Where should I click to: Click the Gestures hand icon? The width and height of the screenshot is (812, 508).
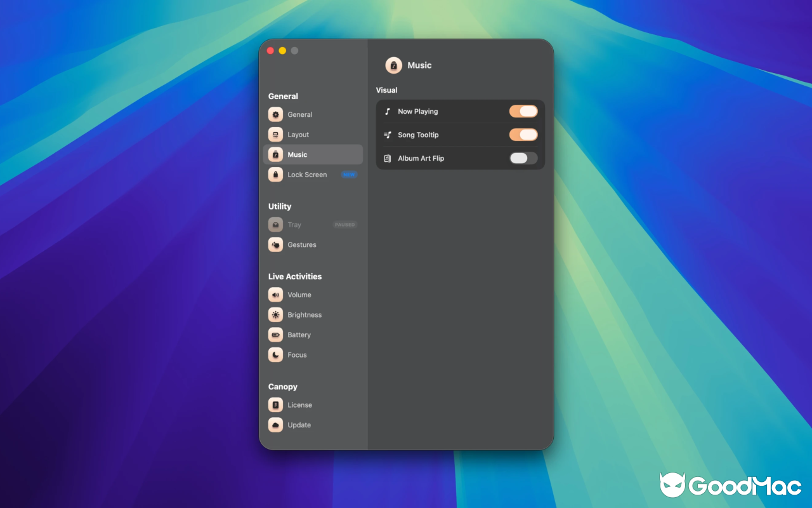point(275,245)
